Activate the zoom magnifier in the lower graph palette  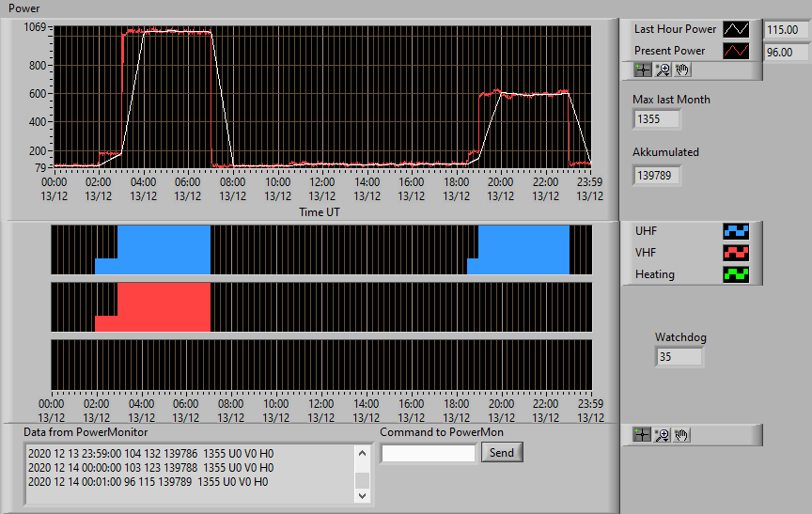tap(662, 435)
